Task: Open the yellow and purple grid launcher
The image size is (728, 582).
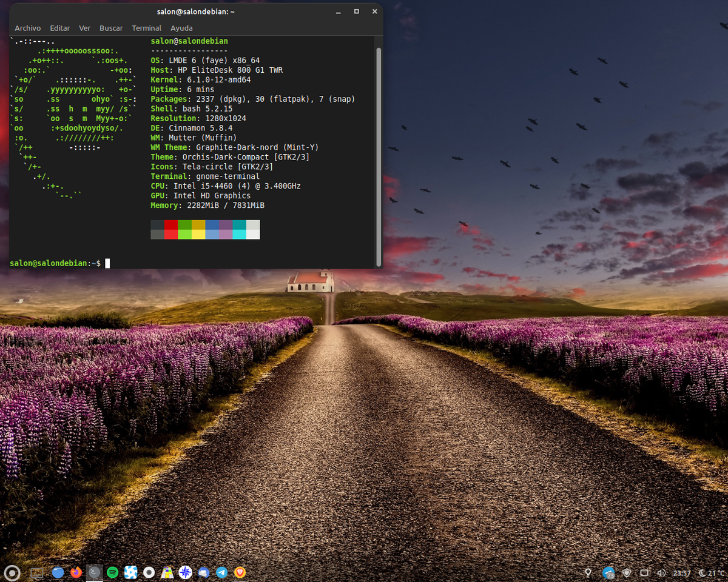Action: tap(167, 572)
